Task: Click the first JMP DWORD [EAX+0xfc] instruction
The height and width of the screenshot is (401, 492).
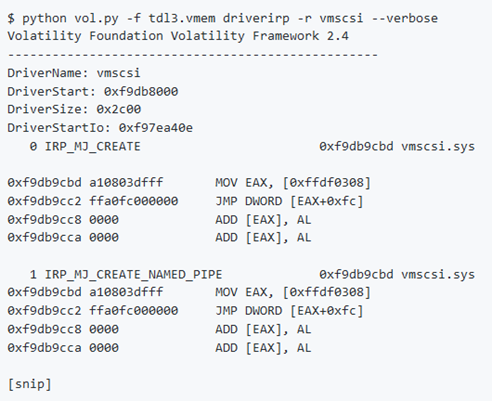Action: coord(289,201)
